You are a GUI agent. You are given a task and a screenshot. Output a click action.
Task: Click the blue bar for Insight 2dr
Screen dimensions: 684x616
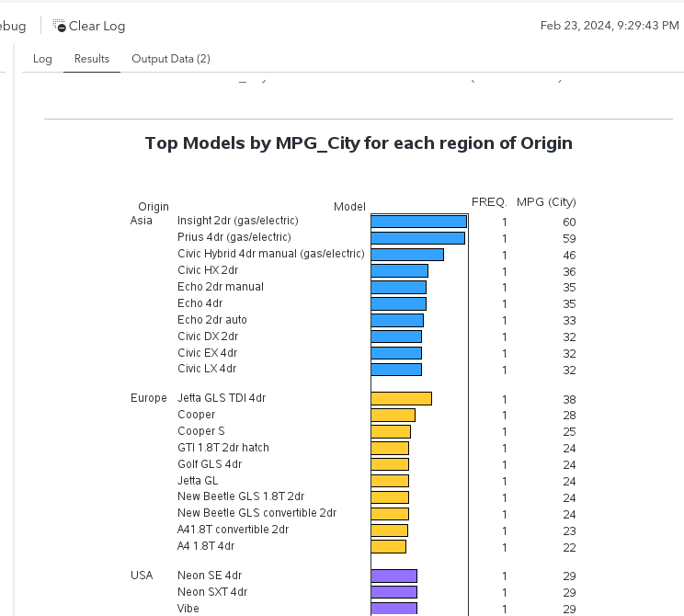coord(418,222)
